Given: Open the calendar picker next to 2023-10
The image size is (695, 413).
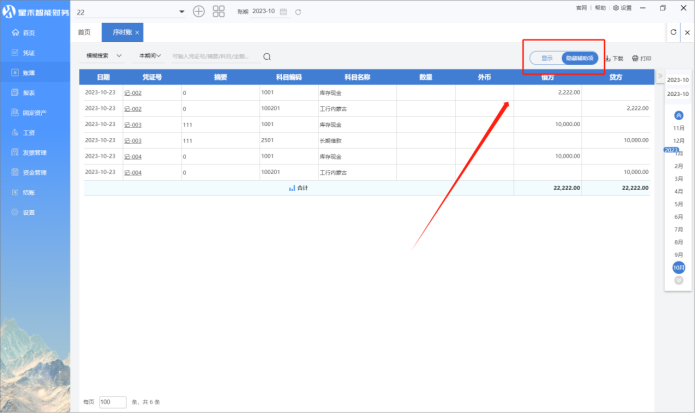Looking at the screenshot, I should pos(285,11).
